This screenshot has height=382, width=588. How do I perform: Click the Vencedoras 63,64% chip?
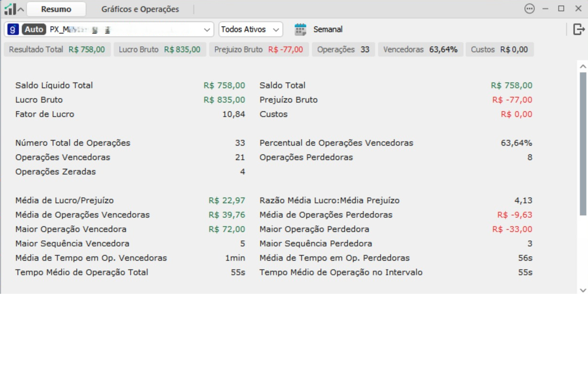(420, 49)
